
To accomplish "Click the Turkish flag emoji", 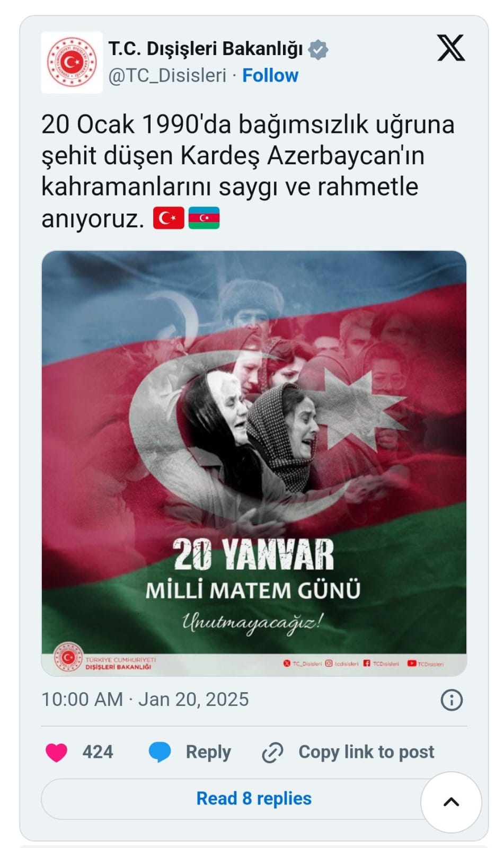I will click(169, 218).
